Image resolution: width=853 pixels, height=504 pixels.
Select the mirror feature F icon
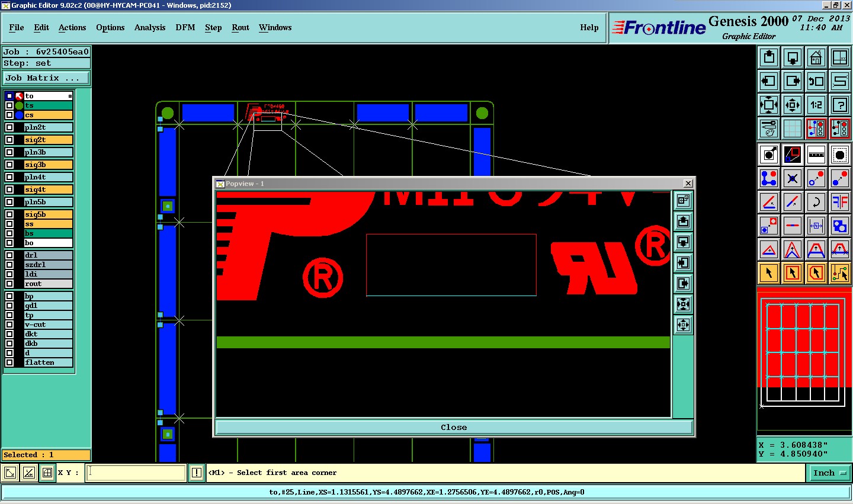tap(840, 202)
